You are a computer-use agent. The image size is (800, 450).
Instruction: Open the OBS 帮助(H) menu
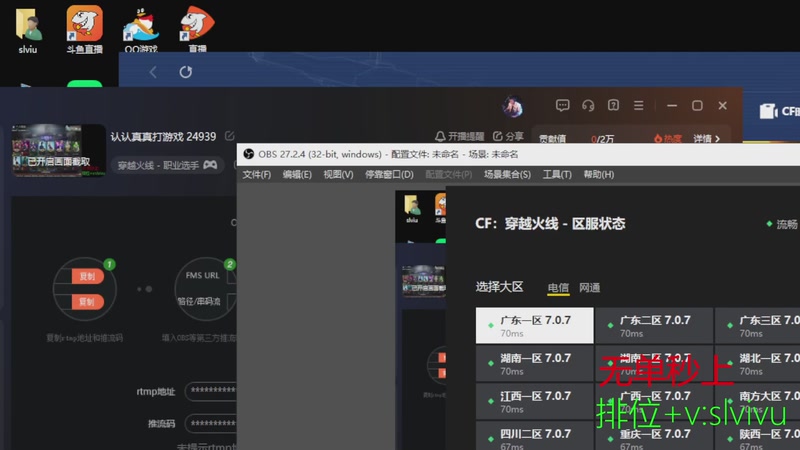pyautogui.click(x=598, y=174)
